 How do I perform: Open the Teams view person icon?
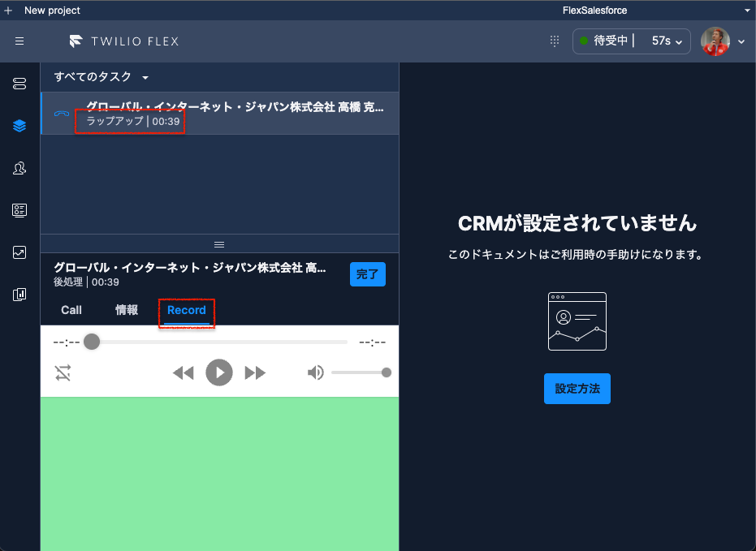19,168
